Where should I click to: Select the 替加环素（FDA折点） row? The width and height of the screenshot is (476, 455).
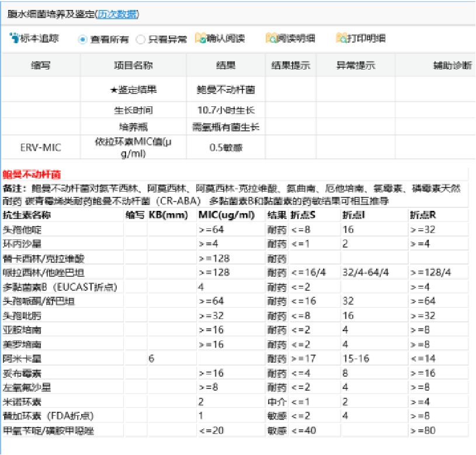click(x=48, y=416)
